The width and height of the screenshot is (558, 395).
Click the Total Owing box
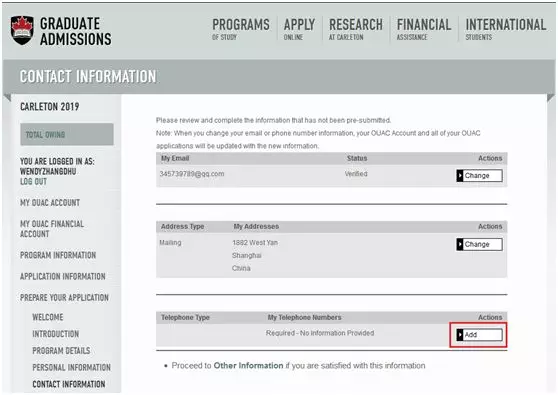pyautogui.click(x=67, y=135)
